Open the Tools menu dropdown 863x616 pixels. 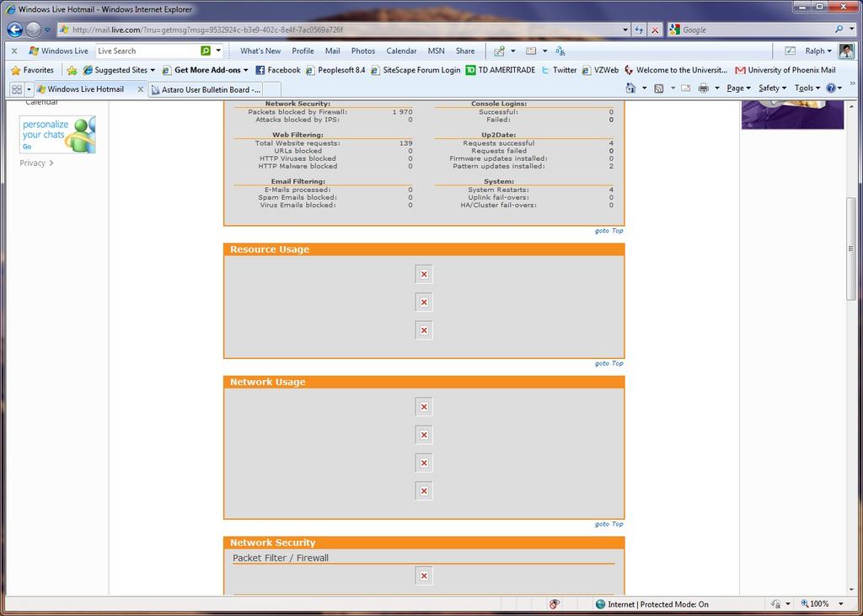click(807, 88)
